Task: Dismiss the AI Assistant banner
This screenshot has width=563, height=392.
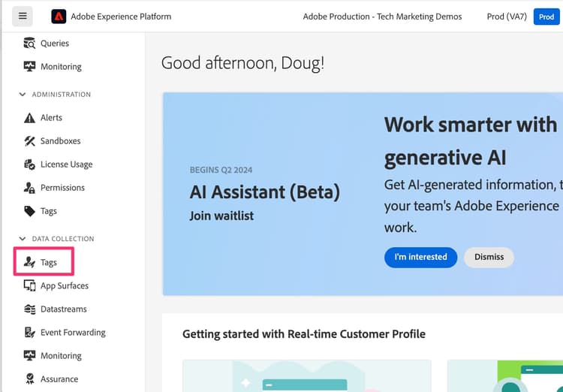Action: 489,257
